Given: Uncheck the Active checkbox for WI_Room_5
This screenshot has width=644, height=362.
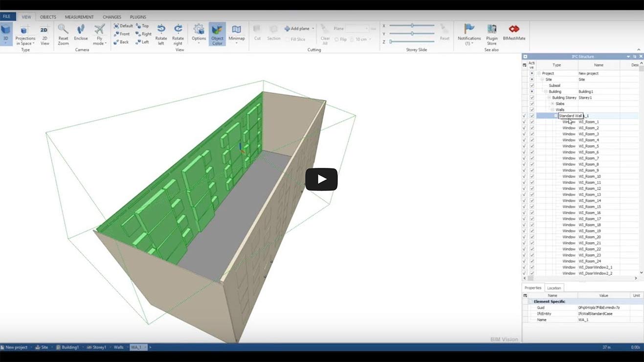Looking at the screenshot, I should click(532, 146).
